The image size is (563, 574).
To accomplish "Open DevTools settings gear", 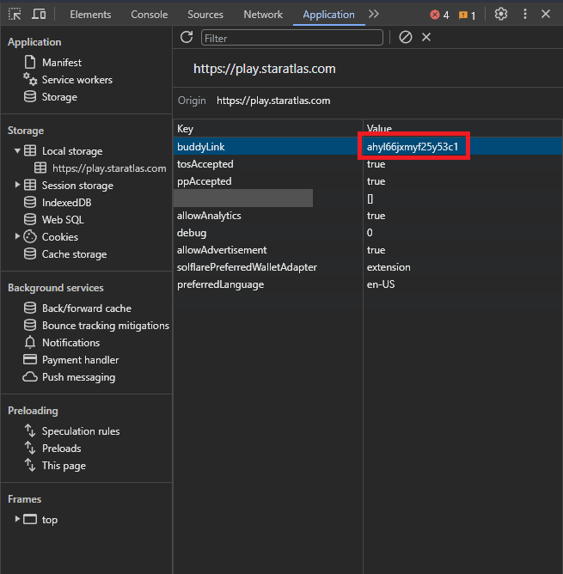I will [x=501, y=14].
